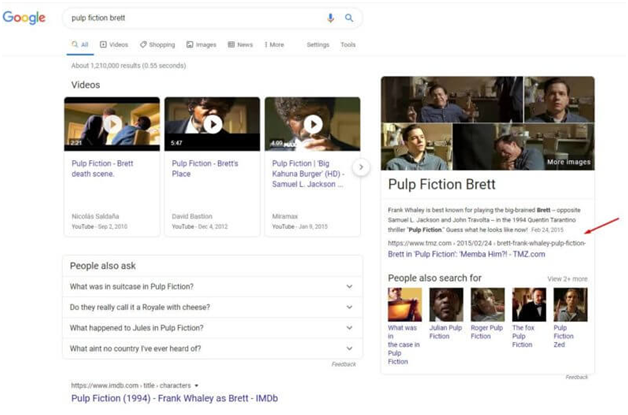The width and height of the screenshot is (628, 415).
Task: Click 'About 1,210,000 results' text
Action: tap(129, 66)
